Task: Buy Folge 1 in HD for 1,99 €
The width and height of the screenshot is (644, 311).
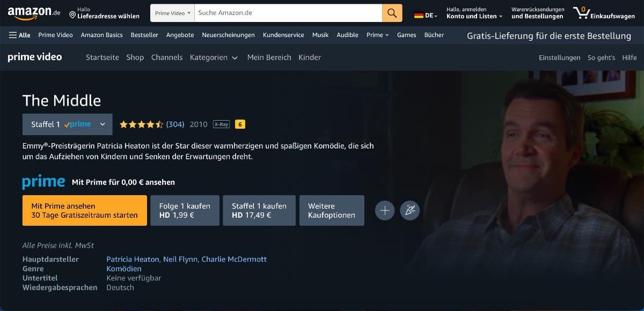Action: (185, 210)
